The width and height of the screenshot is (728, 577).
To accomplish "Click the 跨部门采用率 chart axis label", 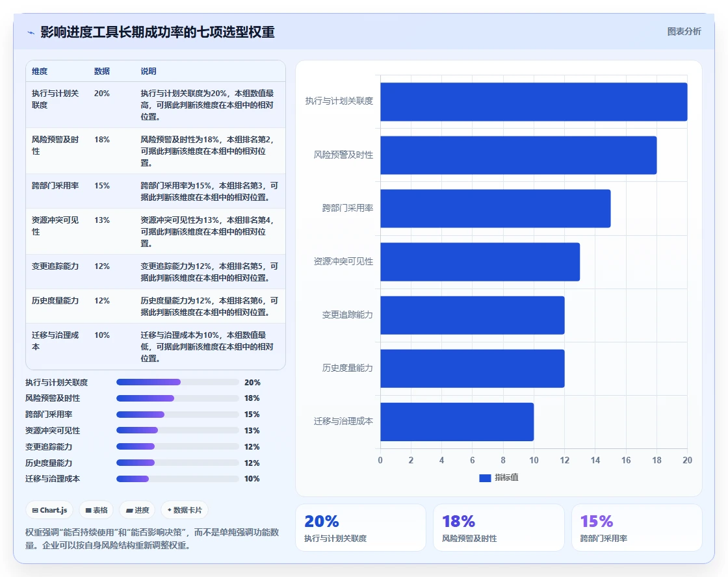I will tap(348, 208).
